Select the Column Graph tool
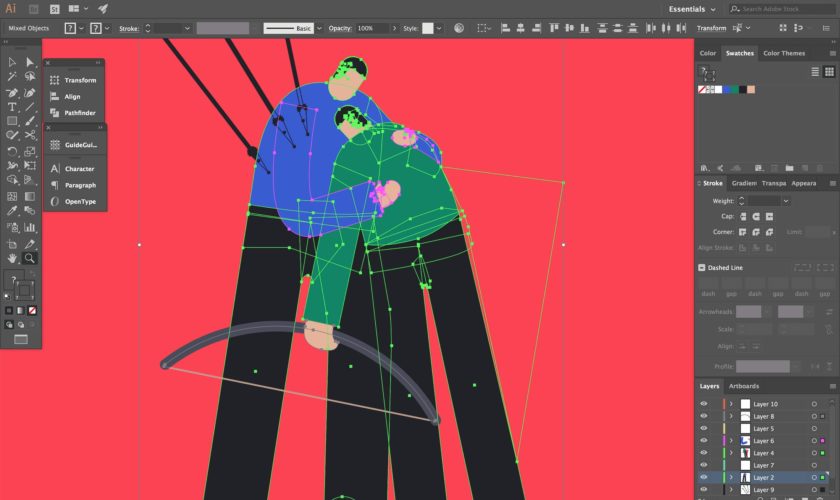 pos(29,227)
